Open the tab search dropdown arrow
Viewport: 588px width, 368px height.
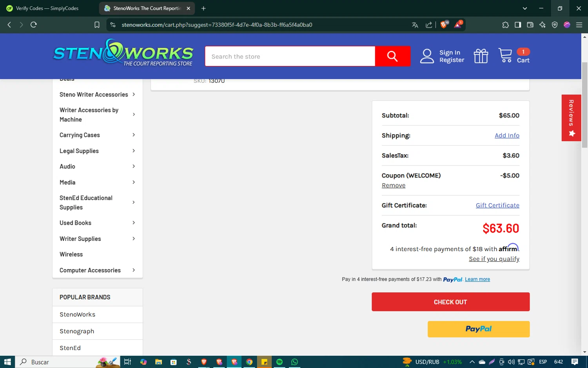pos(525,8)
